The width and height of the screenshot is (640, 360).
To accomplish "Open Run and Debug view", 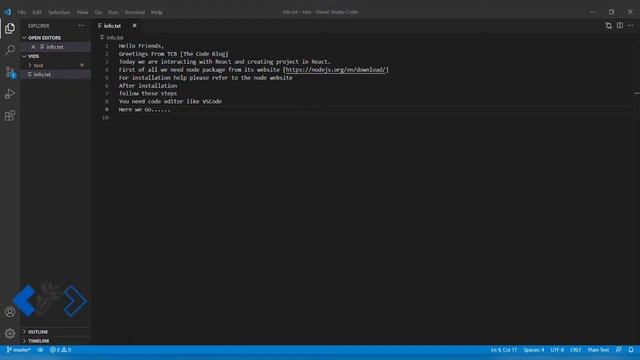I will pos(10,94).
